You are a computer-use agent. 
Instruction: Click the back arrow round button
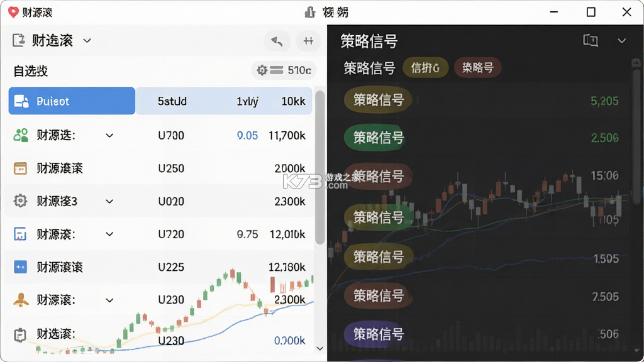277,41
